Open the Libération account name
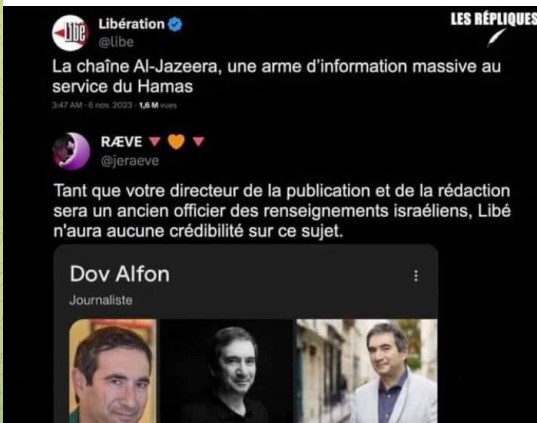This screenshot has width=537, height=423. 132,24
